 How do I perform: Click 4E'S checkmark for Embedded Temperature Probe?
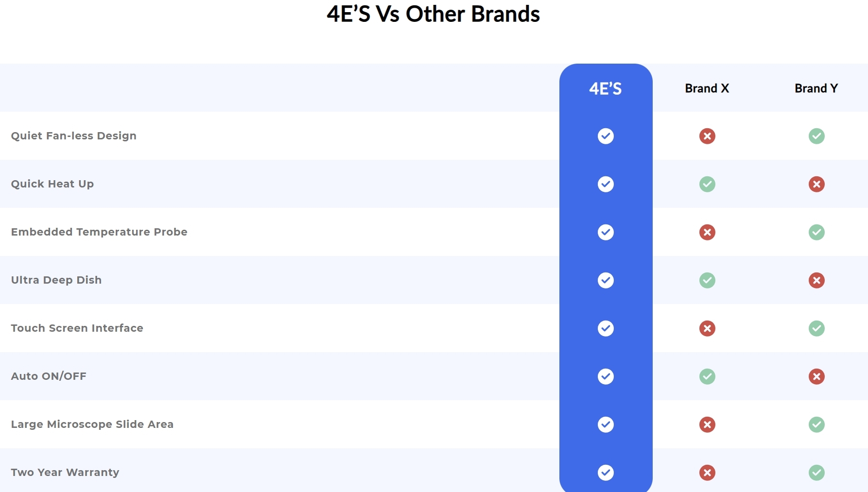pyautogui.click(x=606, y=232)
